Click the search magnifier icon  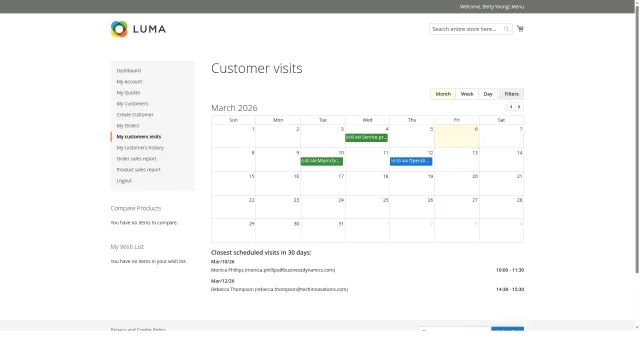click(506, 29)
